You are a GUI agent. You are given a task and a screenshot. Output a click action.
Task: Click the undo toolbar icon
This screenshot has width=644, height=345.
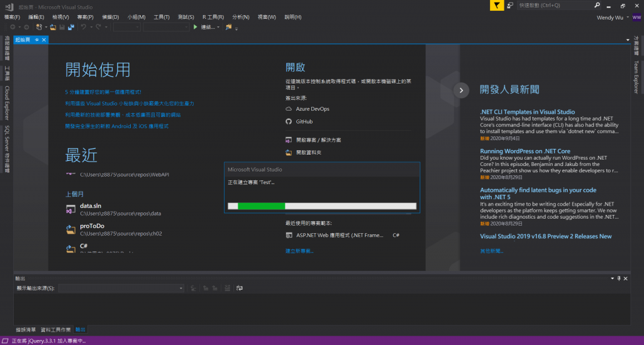[84, 27]
